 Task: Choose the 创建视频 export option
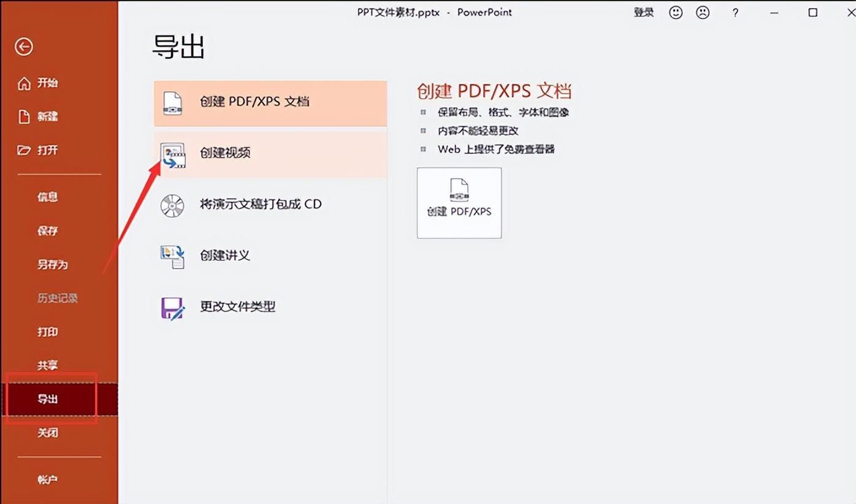pyautogui.click(x=270, y=155)
